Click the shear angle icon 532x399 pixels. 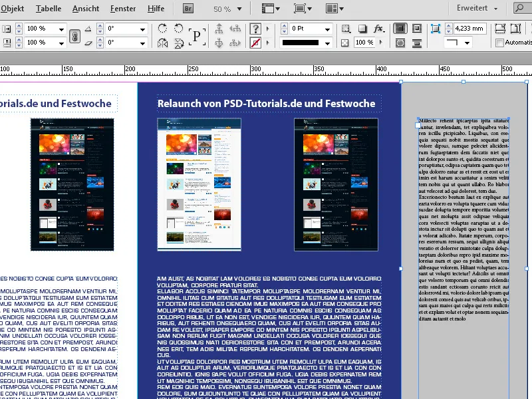88,43
